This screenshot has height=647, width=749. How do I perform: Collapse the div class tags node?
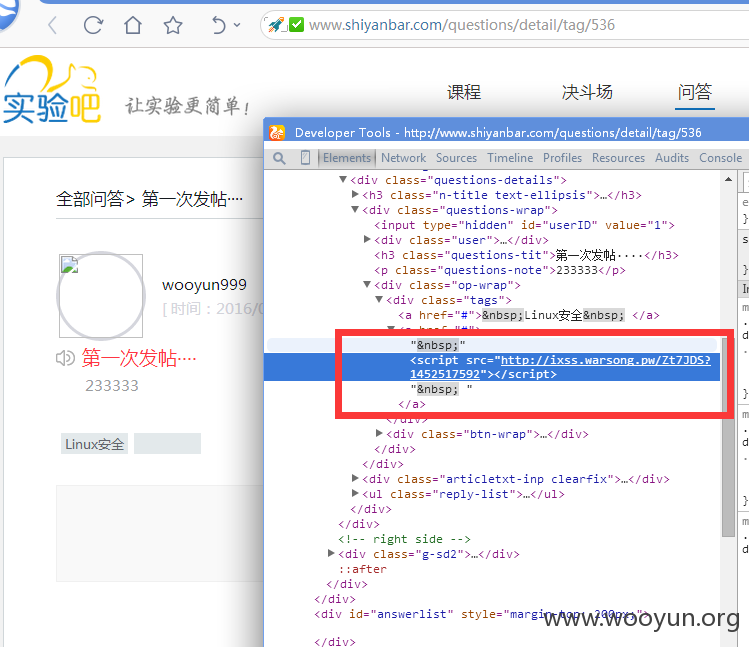(x=379, y=299)
